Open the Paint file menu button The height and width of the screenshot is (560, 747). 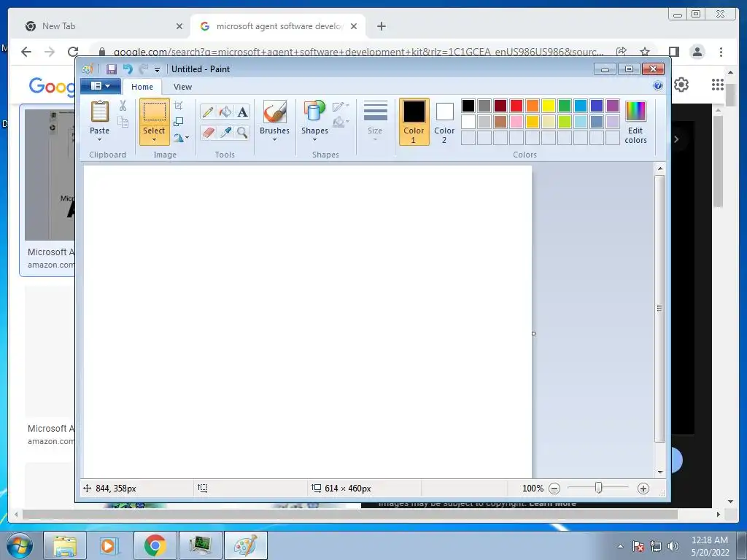pyautogui.click(x=101, y=86)
